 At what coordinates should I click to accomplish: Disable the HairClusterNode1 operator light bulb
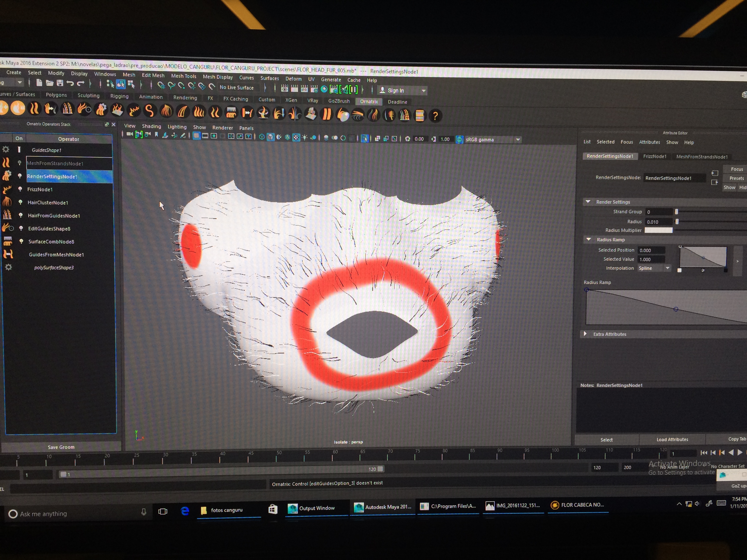[20, 202]
